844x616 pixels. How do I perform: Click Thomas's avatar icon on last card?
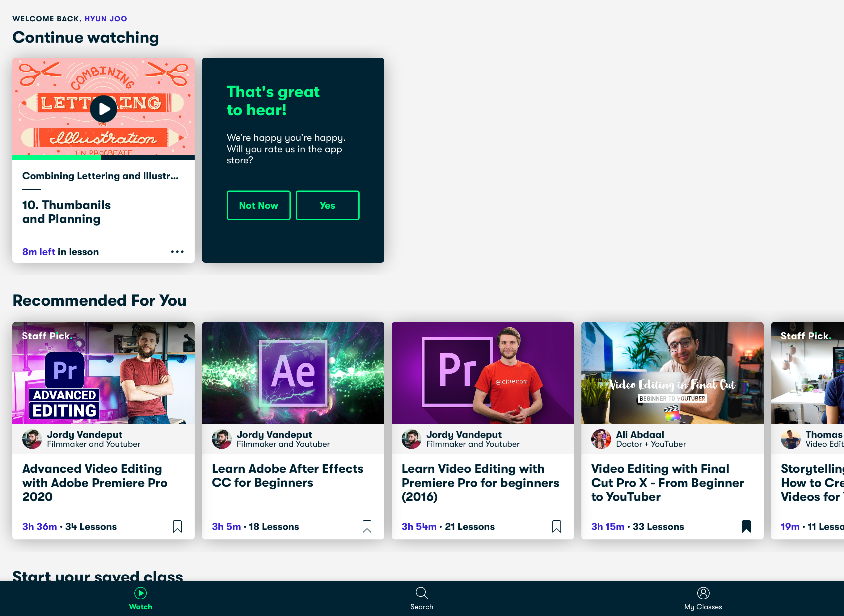[x=790, y=439]
